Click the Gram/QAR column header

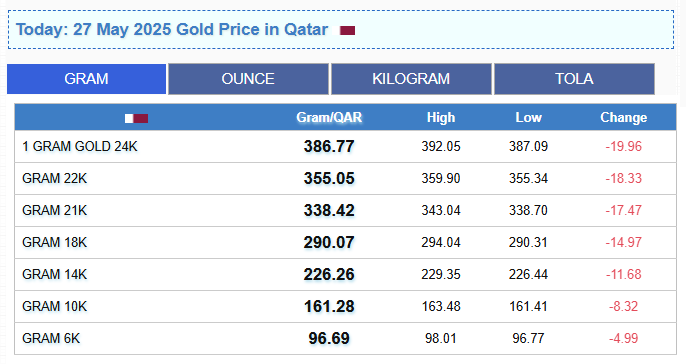[329, 117]
